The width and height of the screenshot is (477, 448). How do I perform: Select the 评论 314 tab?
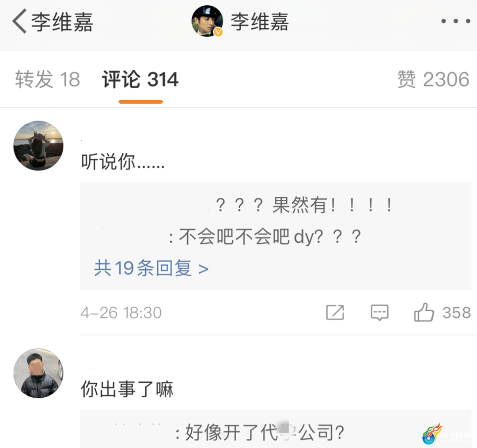click(x=140, y=79)
